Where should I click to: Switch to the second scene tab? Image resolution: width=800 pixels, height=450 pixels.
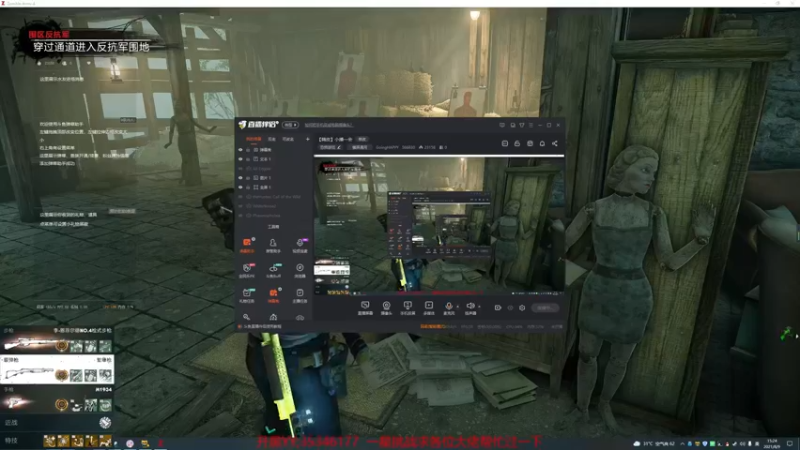click(272, 139)
